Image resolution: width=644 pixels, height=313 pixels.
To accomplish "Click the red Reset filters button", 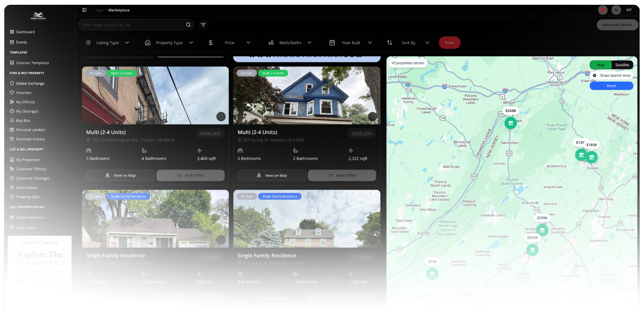I will coord(449,43).
